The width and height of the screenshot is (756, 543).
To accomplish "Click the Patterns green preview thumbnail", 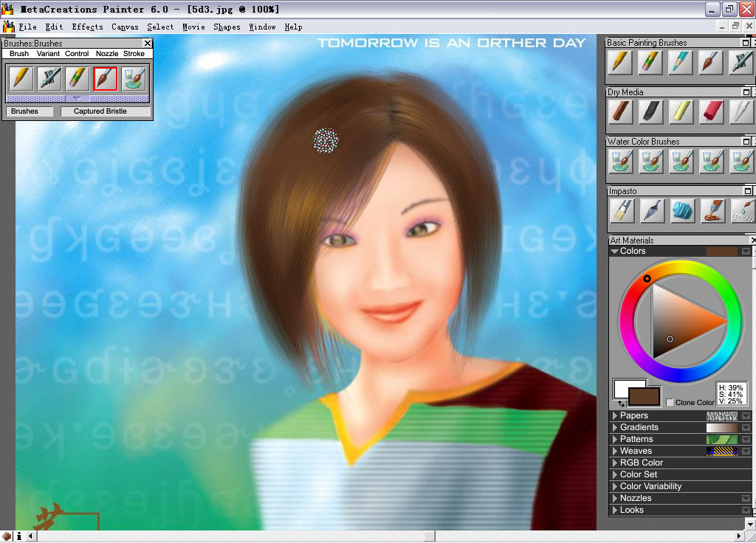I will tap(722, 440).
